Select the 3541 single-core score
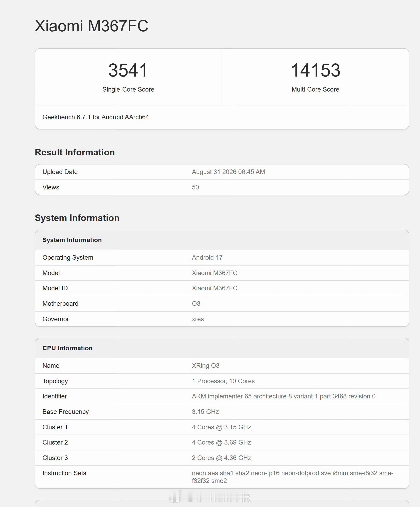420x507 pixels. [x=128, y=70]
